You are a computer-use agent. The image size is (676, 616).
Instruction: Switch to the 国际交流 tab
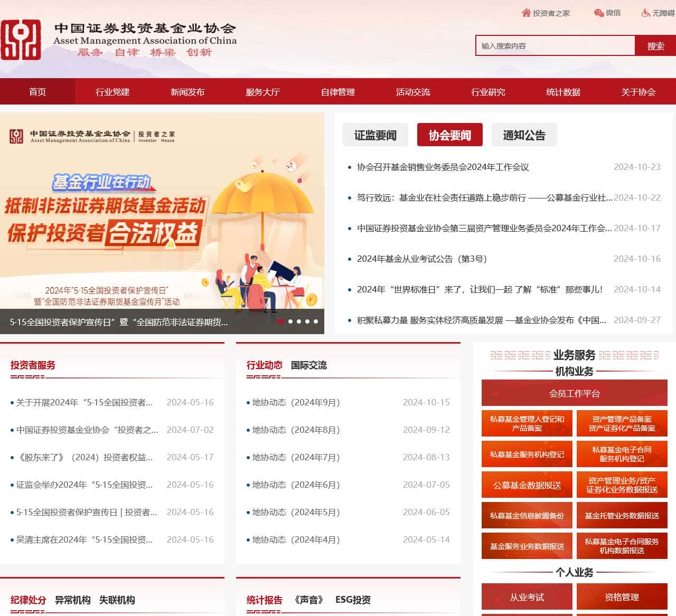tap(309, 365)
